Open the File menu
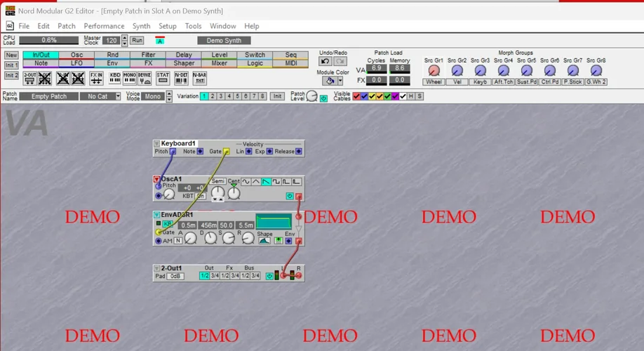The image size is (644, 351). 24,26
